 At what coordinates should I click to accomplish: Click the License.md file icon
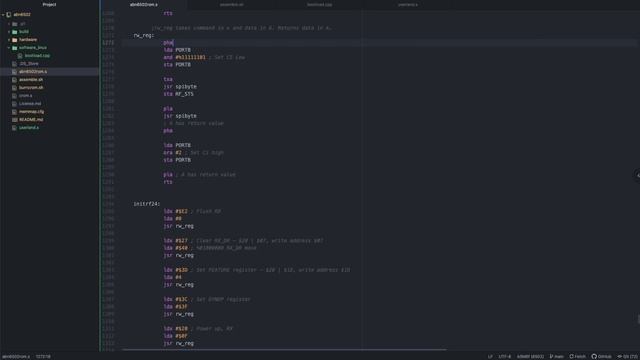[14, 104]
